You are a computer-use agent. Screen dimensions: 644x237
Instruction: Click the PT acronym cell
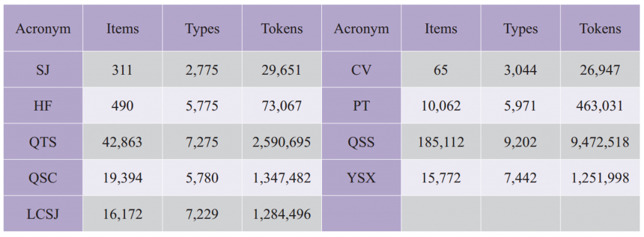coord(362,106)
